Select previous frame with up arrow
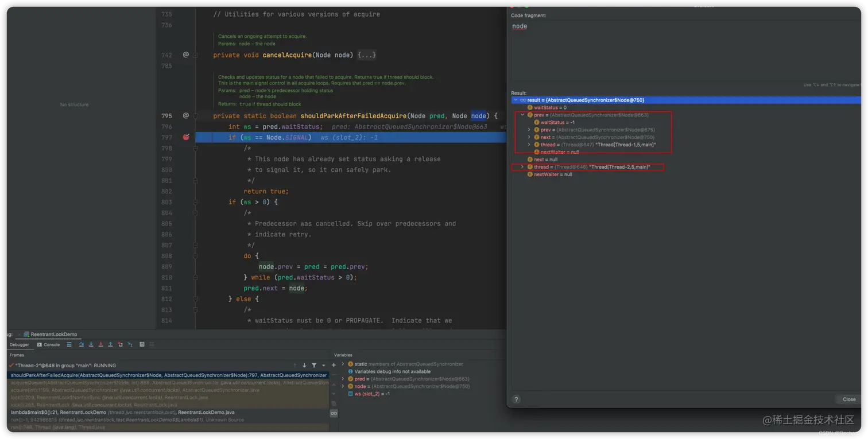 (x=294, y=366)
